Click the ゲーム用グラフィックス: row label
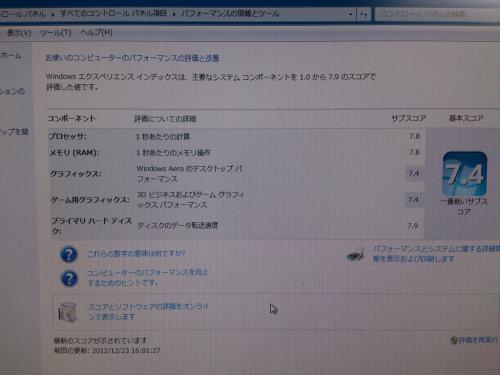Image resolution: width=500 pixels, height=375 pixels. click(x=90, y=200)
